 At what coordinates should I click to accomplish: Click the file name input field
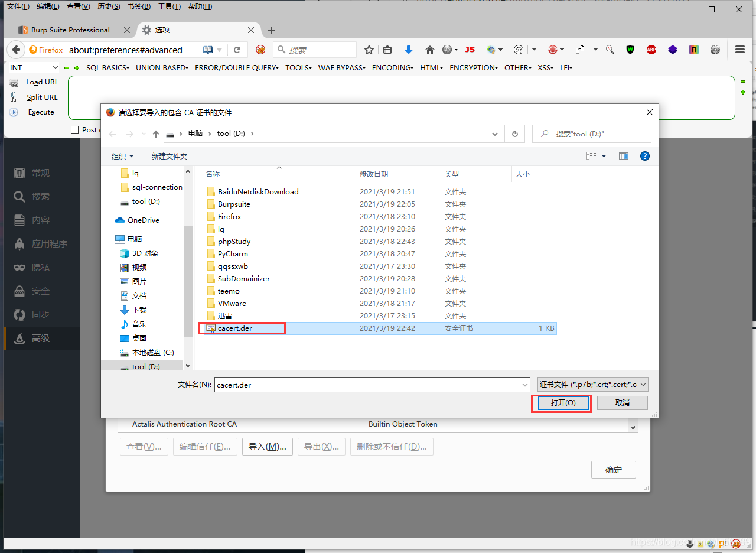[372, 385]
